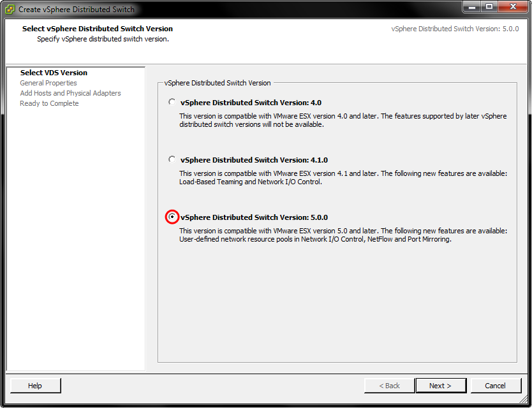The height and width of the screenshot is (408, 532).
Task: Click the window title bar text
Action: click(x=77, y=10)
